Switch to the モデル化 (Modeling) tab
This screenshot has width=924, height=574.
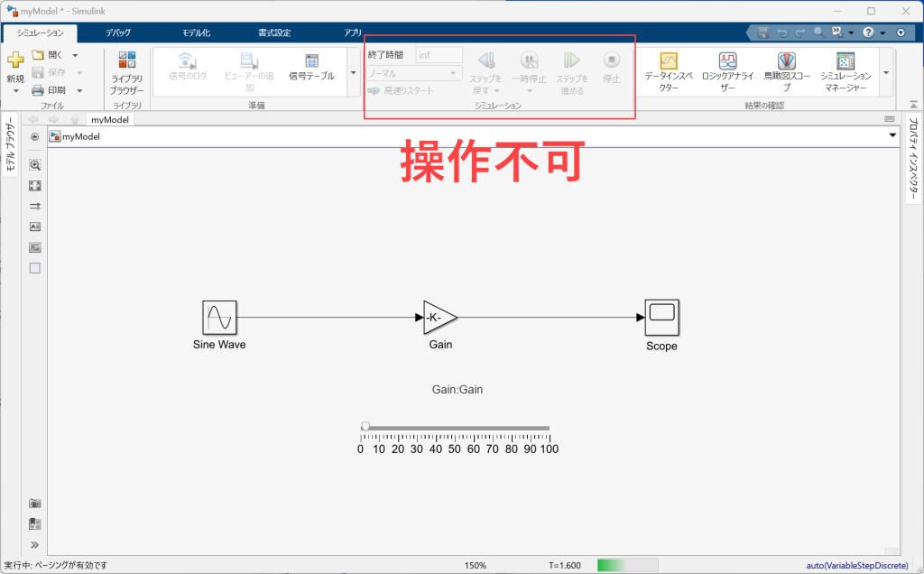click(196, 32)
